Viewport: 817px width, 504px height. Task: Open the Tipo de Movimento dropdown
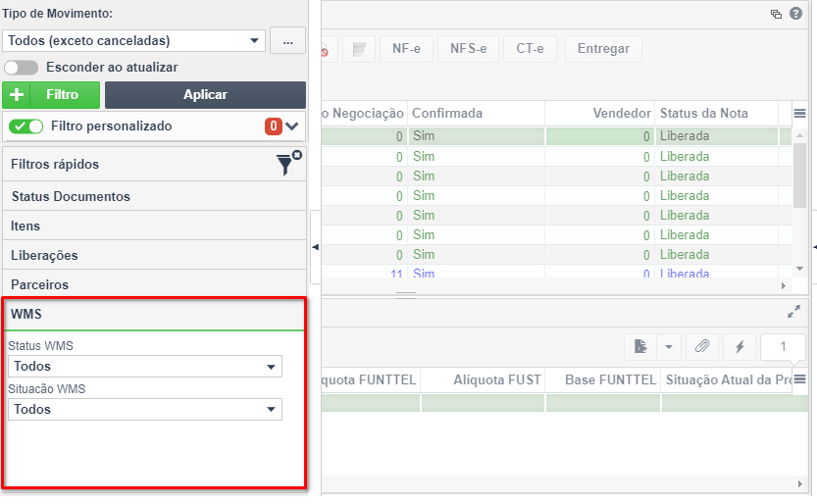[x=134, y=40]
